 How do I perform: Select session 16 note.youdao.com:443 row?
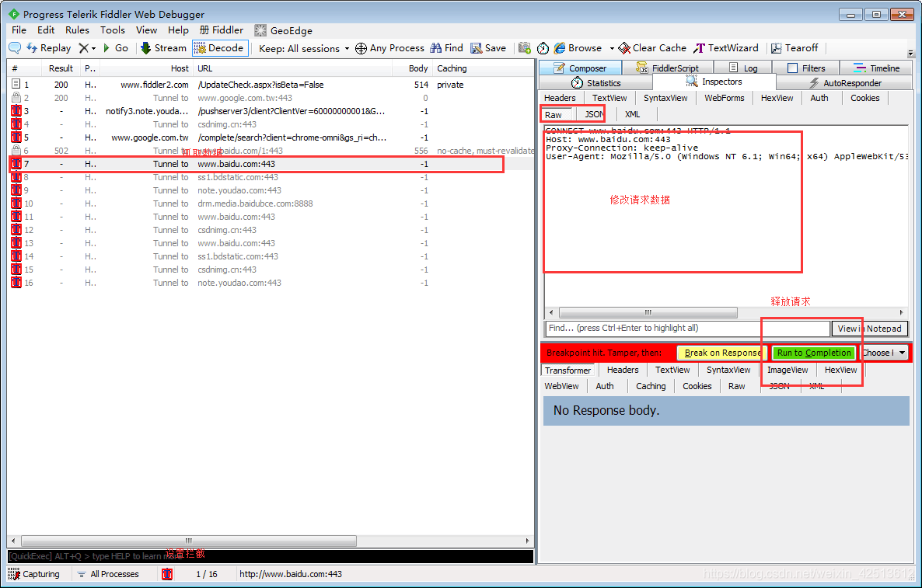(271, 283)
